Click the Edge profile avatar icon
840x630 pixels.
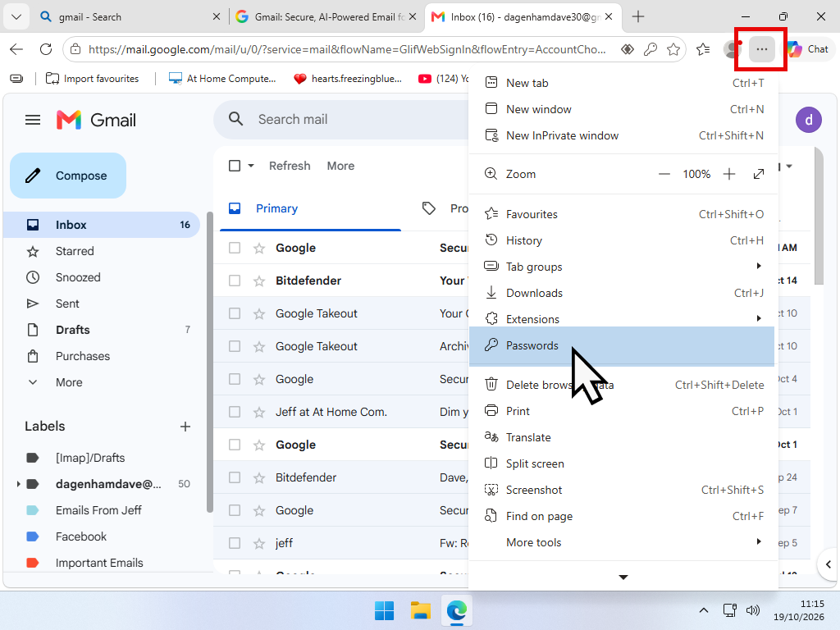(733, 49)
